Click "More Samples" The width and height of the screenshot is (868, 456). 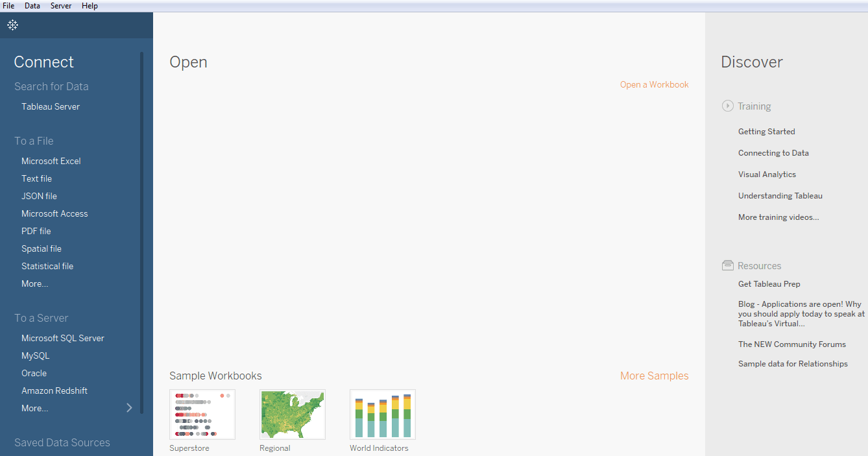point(654,376)
